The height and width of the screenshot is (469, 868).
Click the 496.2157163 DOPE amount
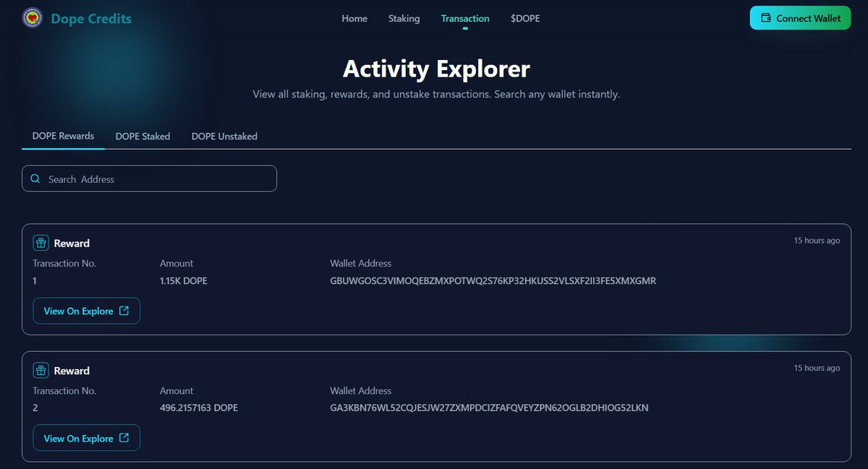click(x=199, y=408)
